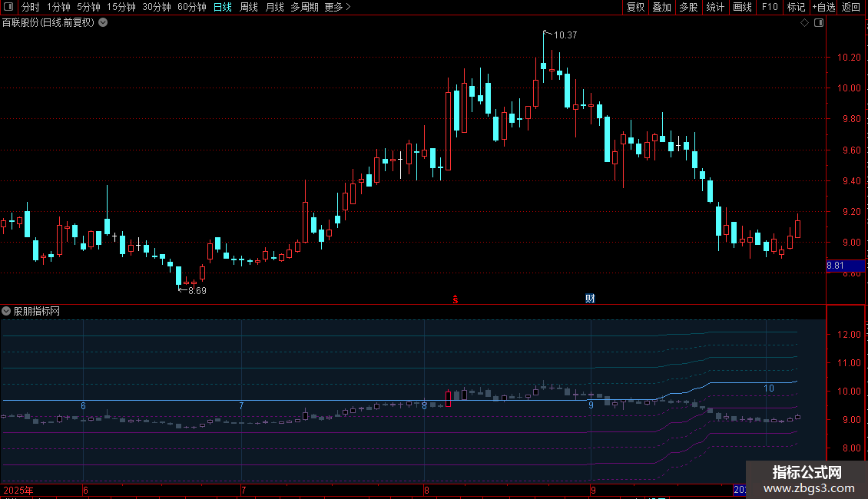Select the 5分钟 period
The image size is (868, 499).
[x=88, y=7]
